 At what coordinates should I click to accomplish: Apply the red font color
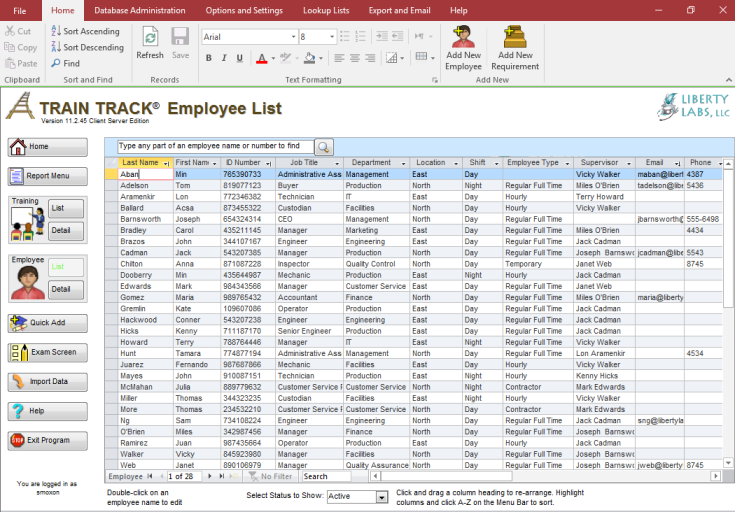click(x=262, y=58)
